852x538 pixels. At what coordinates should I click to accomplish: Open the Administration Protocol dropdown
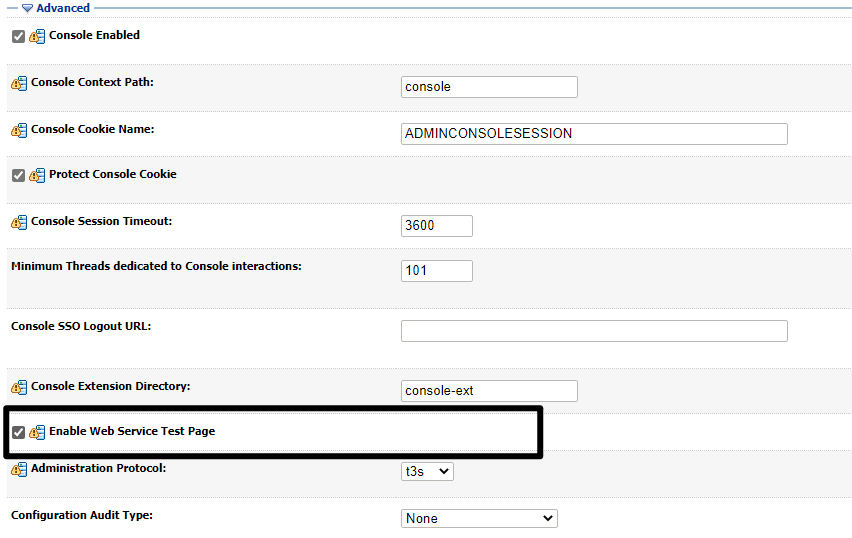point(427,471)
